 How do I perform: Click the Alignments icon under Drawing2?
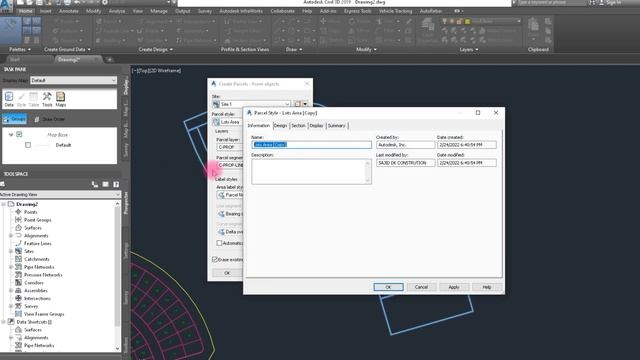click(18, 236)
